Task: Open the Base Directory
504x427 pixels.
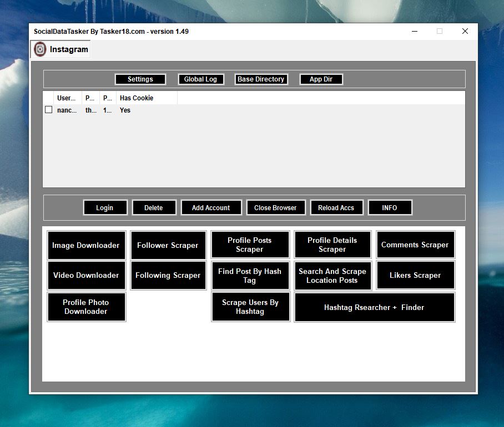Action: 261,79
